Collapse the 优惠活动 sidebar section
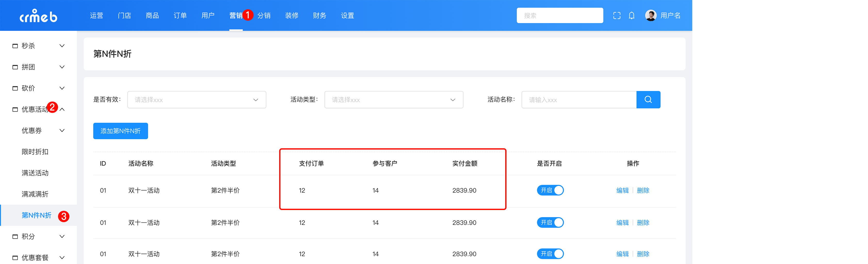This screenshot has width=868, height=264. (x=62, y=110)
